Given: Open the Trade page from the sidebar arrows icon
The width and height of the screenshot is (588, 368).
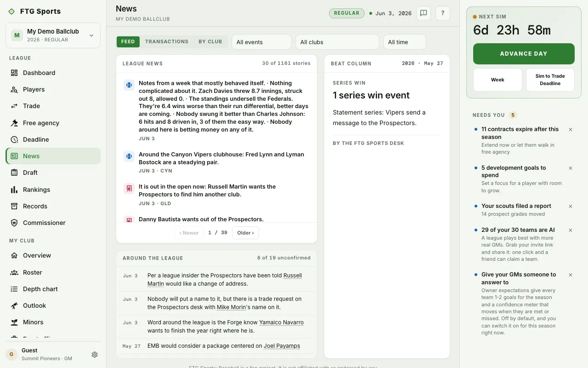Looking at the screenshot, I should [14, 106].
